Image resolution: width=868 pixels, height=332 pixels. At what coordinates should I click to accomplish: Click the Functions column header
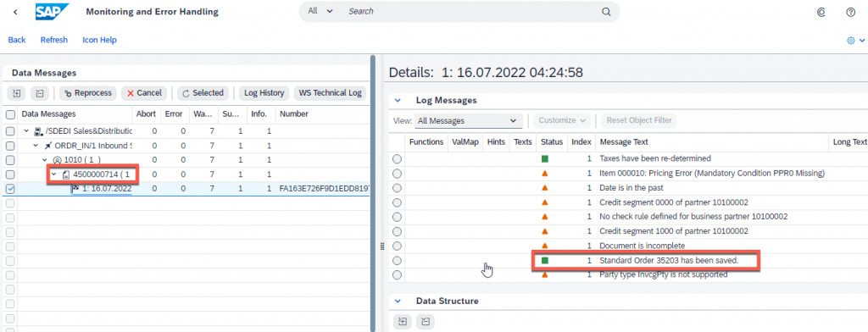426,142
